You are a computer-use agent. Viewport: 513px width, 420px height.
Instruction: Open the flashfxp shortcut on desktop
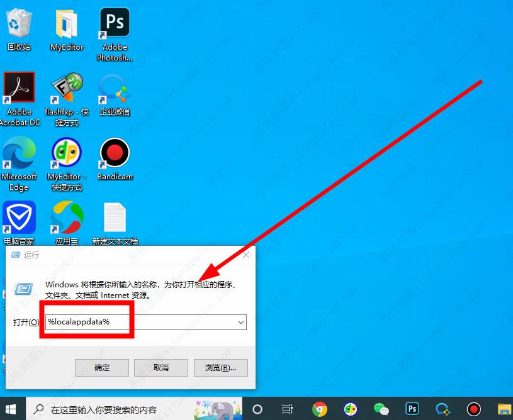[x=66, y=87]
